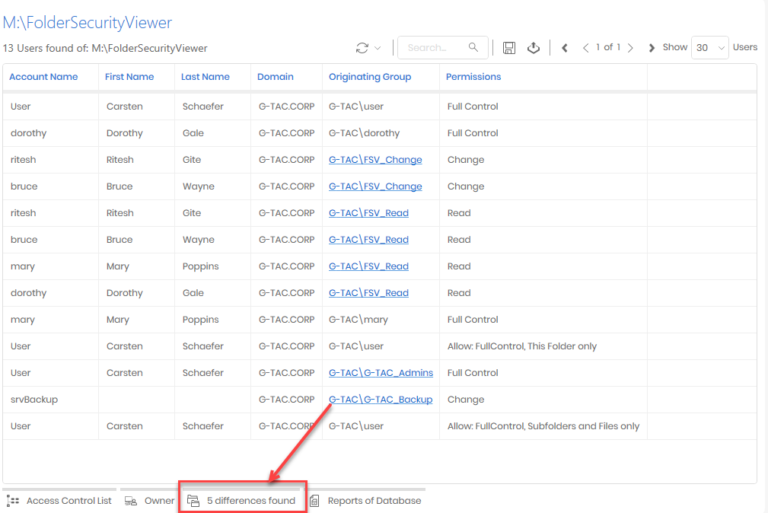768x513 pixels.
Task: Click the differences folder icon
Action: tap(193, 501)
